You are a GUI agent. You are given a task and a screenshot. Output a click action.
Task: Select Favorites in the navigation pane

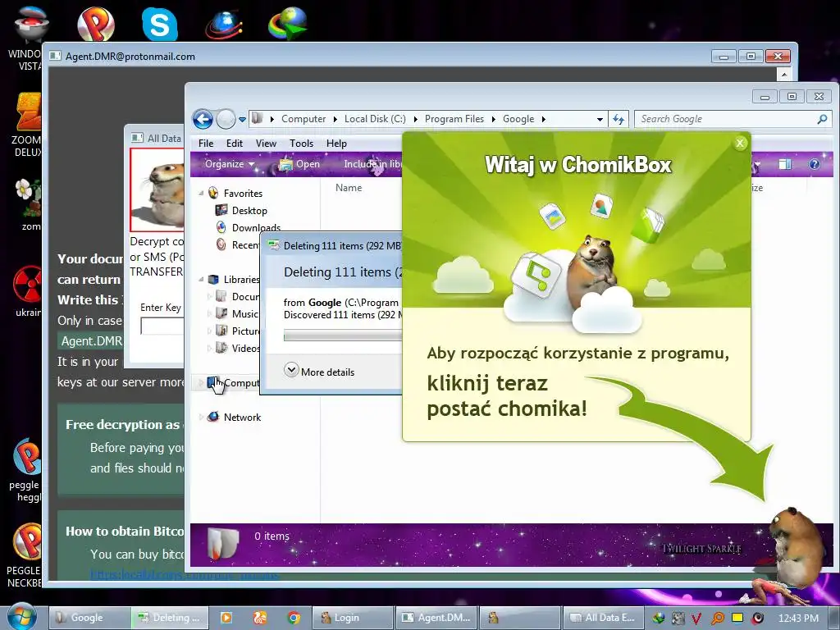[x=243, y=194]
